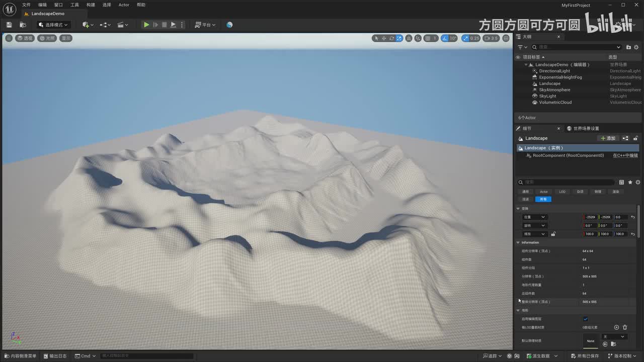Activate the Translate (move) tool in viewport
Viewport: 644px width, 362px height.
tap(384, 38)
